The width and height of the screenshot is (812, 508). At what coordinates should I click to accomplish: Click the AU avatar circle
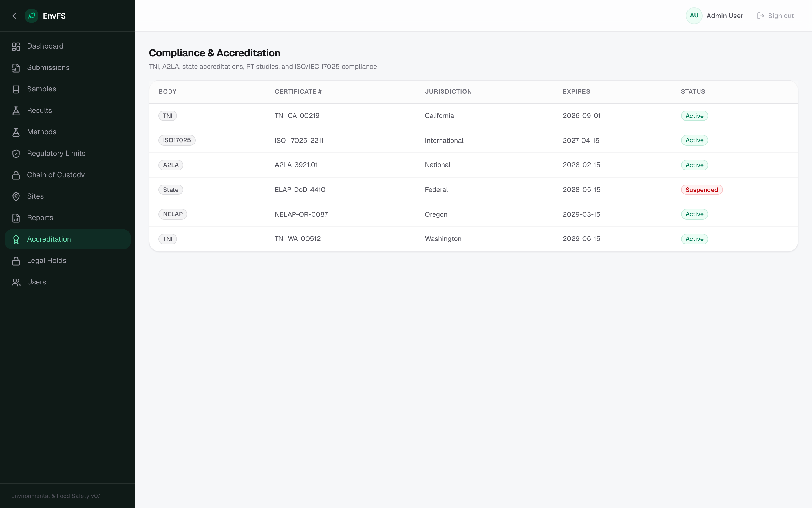pyautogui.click(x=694, y=16)
